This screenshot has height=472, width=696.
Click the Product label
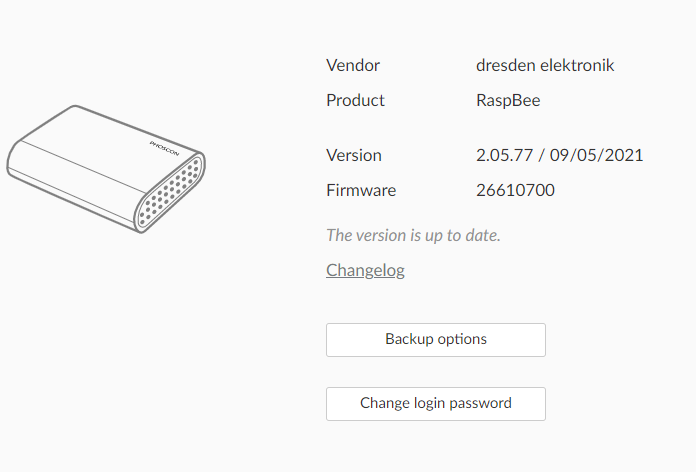pos(355,100)
